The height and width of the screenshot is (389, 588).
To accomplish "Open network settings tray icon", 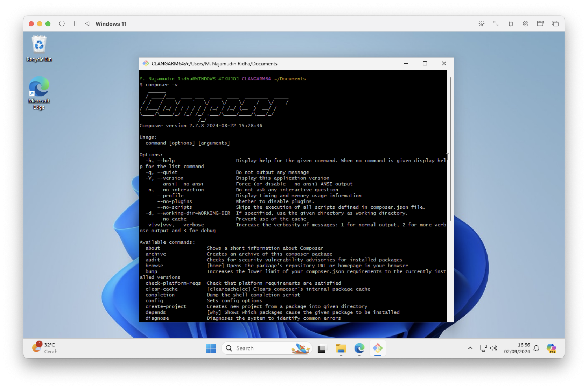I will click(483, 348).
